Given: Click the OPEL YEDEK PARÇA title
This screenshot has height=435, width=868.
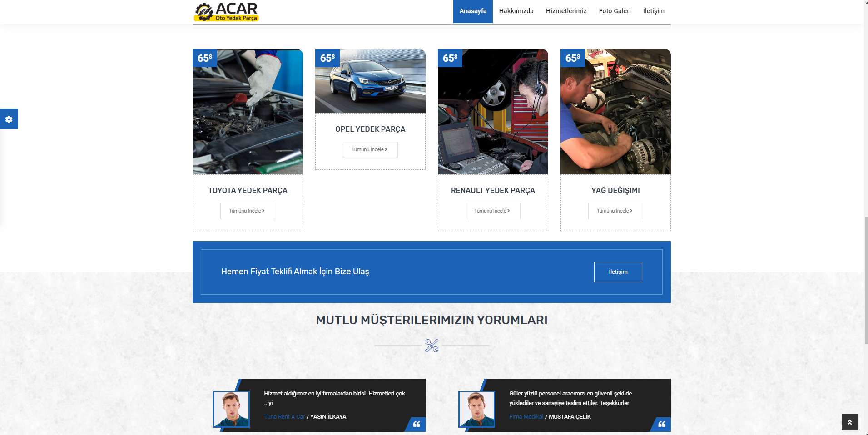Looking at the screenshot, I should (370, 129).
